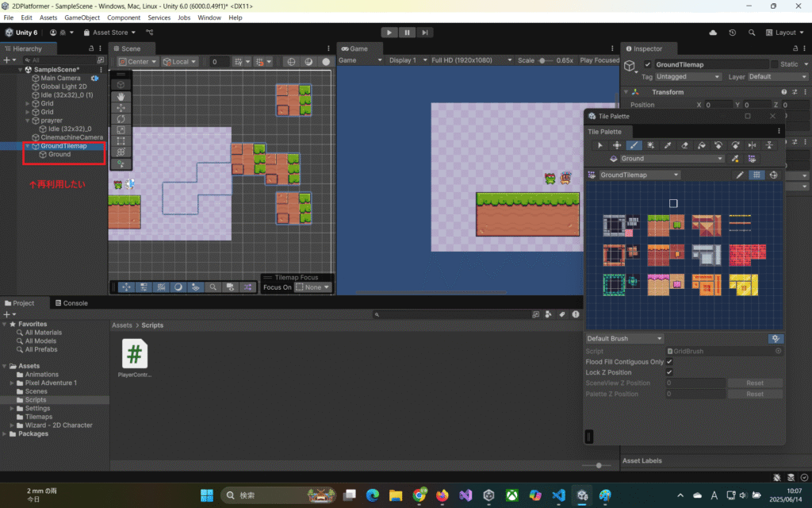Click the SceneView Z Position Reset button
The height and width of the screenshot is (508, 812).
[x=755, y=383]
